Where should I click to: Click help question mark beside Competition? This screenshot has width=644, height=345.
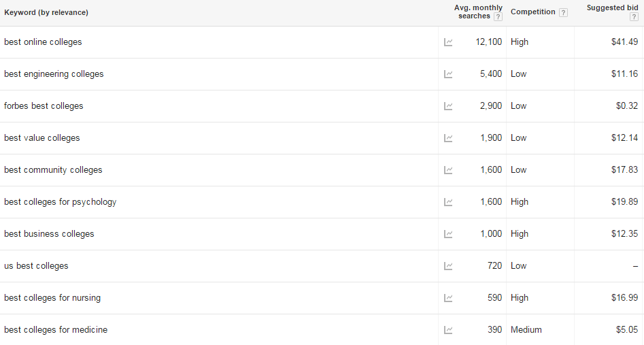point(564,13)
